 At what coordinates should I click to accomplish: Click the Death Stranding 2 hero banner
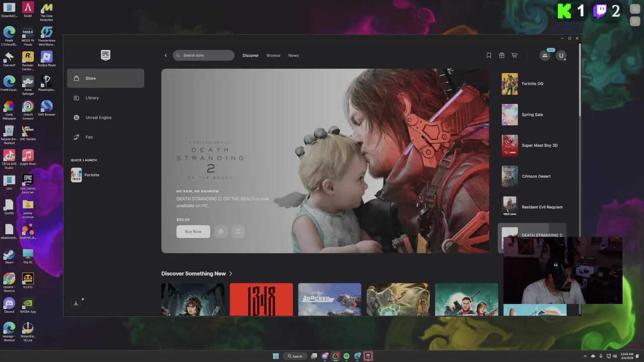point(325,161)
